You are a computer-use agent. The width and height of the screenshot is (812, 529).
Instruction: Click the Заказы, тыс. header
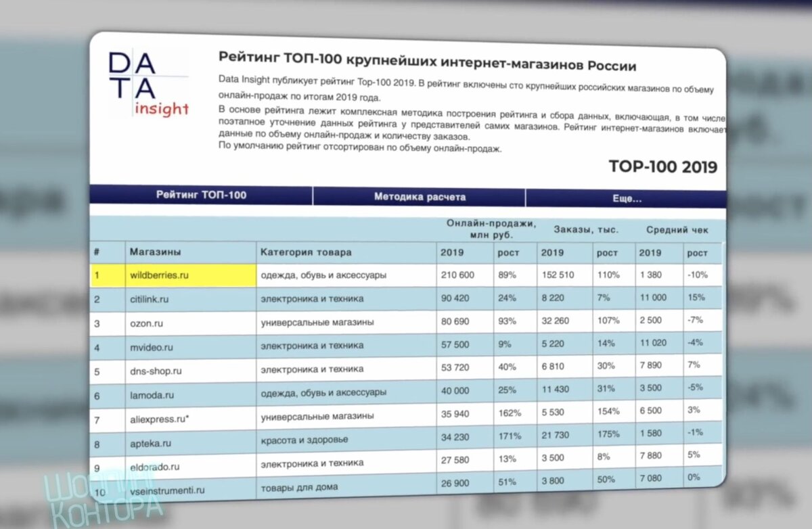tap(585, 229)
